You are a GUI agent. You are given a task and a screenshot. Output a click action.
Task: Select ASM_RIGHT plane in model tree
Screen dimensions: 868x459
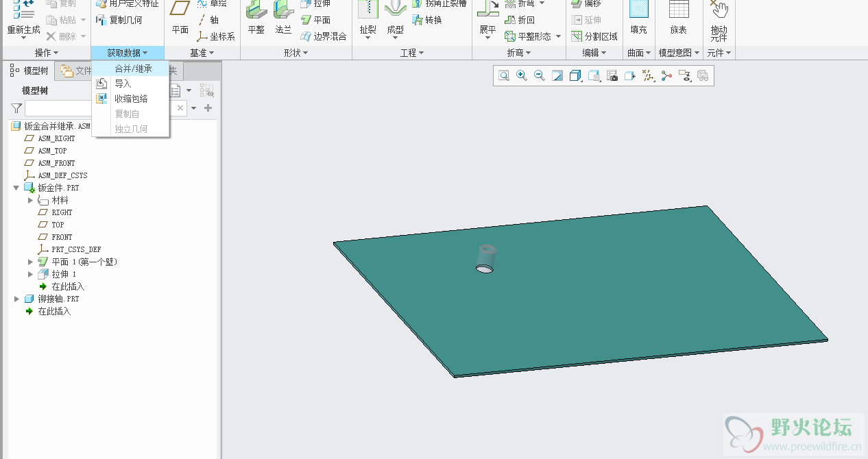pos(56,138)
